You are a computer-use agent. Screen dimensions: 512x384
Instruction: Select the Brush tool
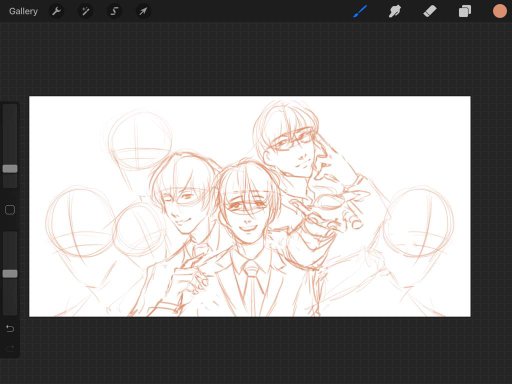(360, 11)
